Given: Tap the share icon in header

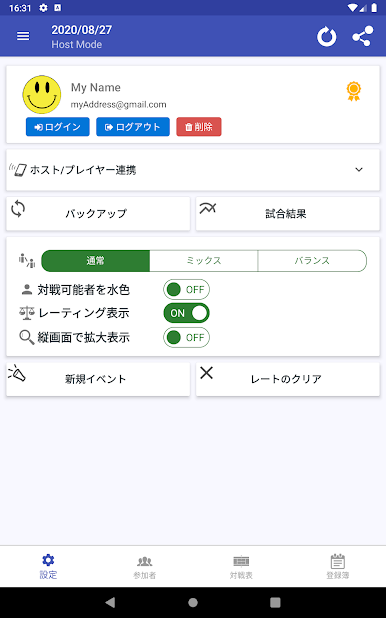Looking at the screenshot, I should click(x=362, y=37).
